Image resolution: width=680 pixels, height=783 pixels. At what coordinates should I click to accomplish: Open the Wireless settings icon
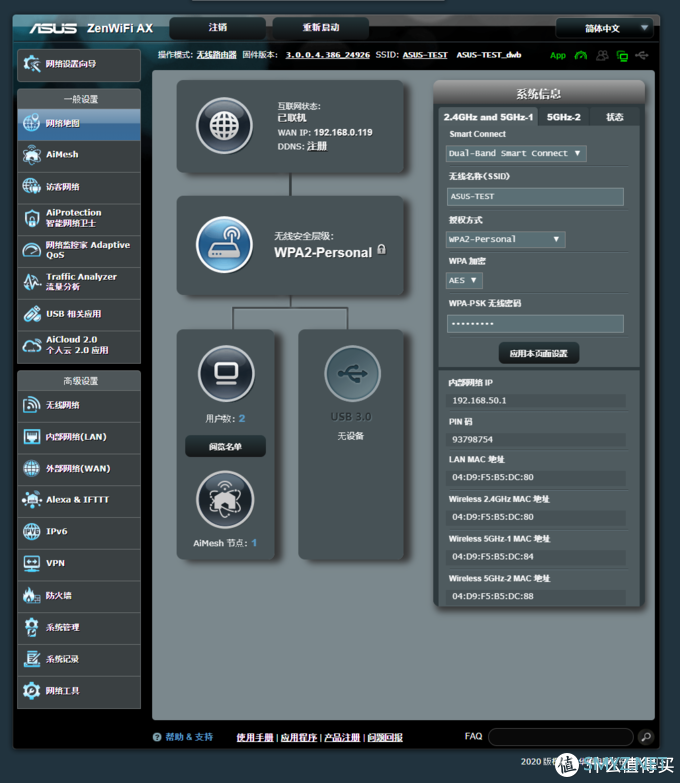pyautogui.click(x=31, y=404)
